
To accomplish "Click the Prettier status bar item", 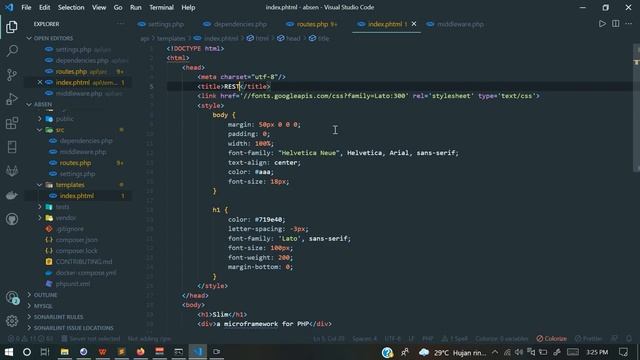I will click(588, 338).
